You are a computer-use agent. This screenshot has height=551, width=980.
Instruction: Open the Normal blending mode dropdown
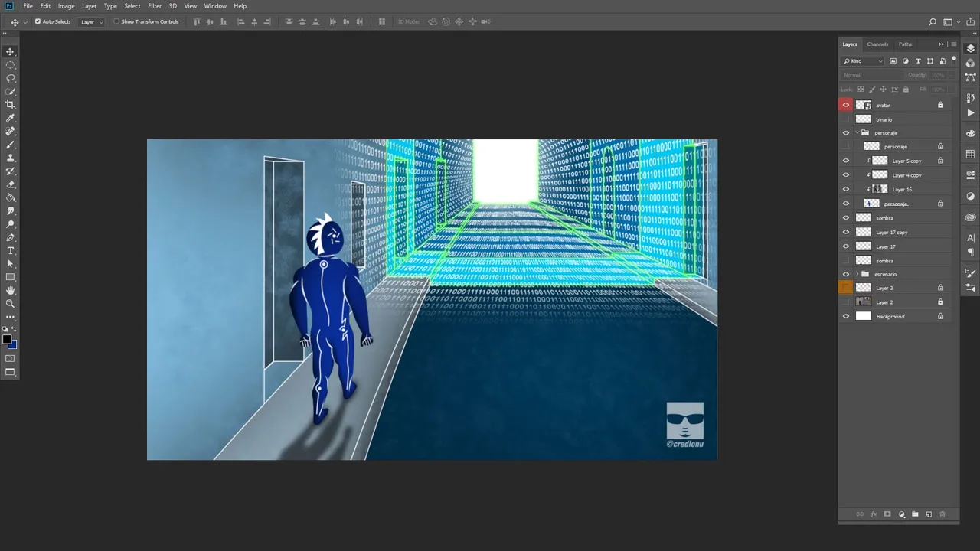[x=872, y=75]
